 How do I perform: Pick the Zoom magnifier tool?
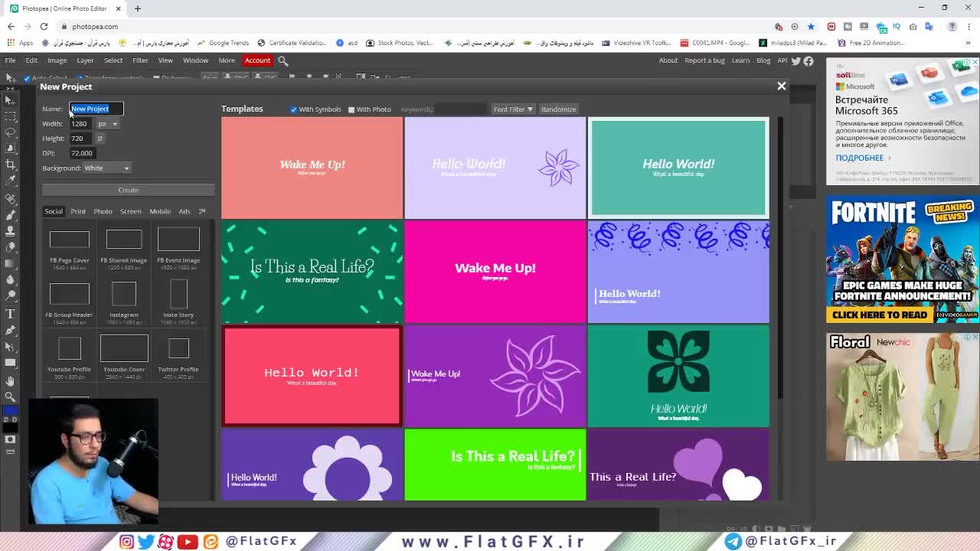[10, 396]
